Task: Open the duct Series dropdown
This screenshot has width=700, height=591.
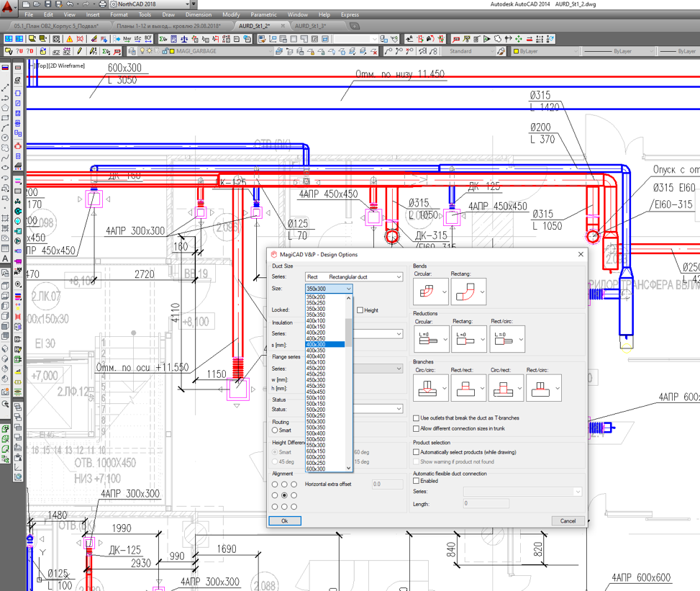Action: point(398,277)
